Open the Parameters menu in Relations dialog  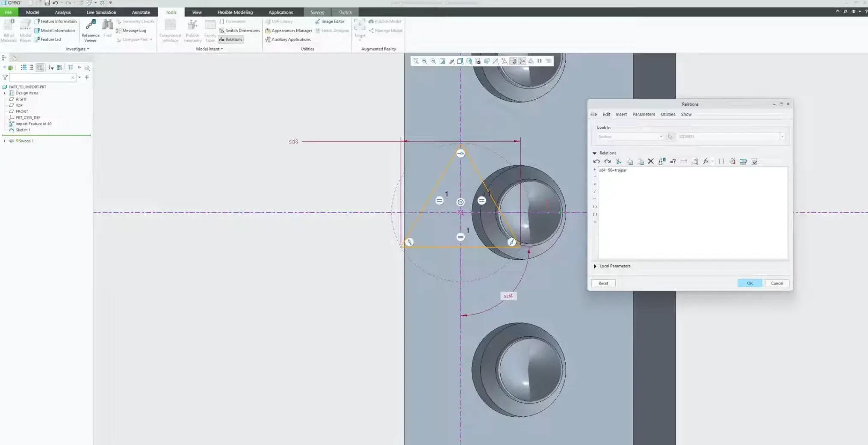coord(644,114)
